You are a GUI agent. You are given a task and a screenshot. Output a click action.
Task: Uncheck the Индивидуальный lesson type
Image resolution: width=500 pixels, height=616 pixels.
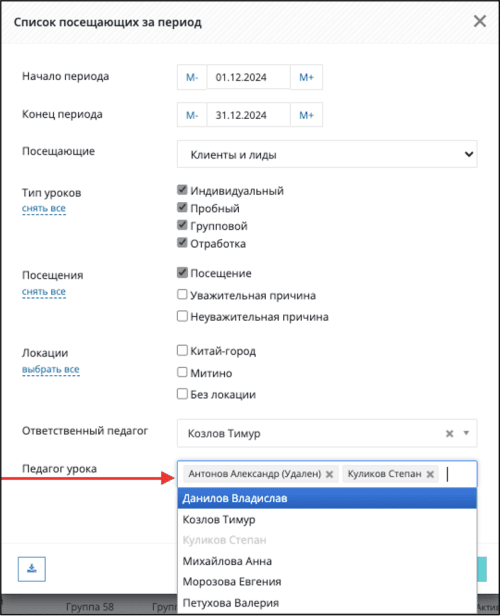point(182,190)
